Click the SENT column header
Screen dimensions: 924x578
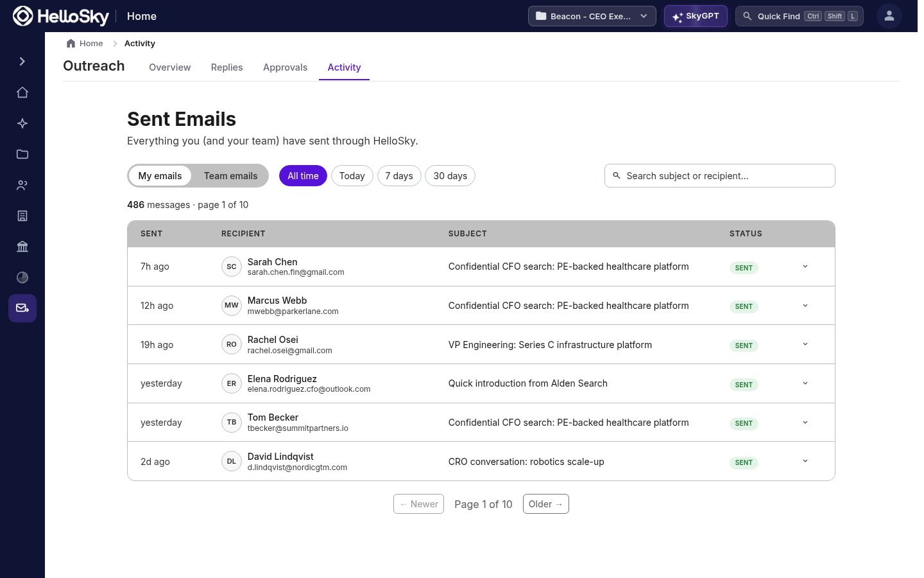coord(151,234)
